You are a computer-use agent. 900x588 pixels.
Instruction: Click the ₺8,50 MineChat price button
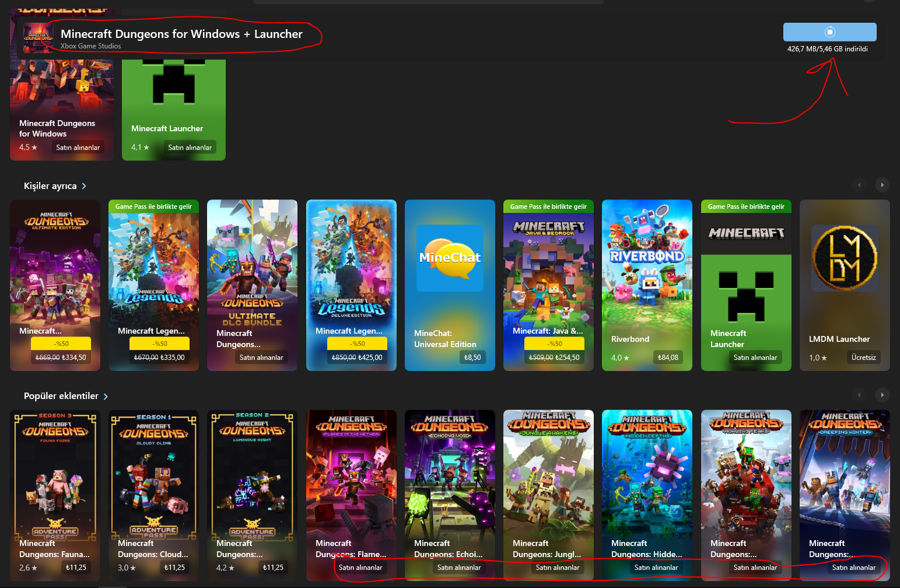click(x=472, y=358)
